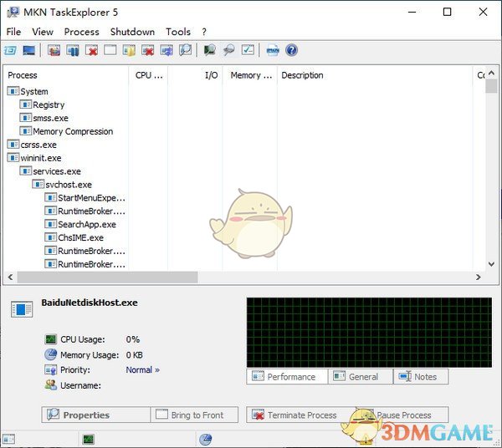Click the first red X toolbar icon
Viewport: 502px width, 448px height.
pyautogui.click(x=92, y=51)
